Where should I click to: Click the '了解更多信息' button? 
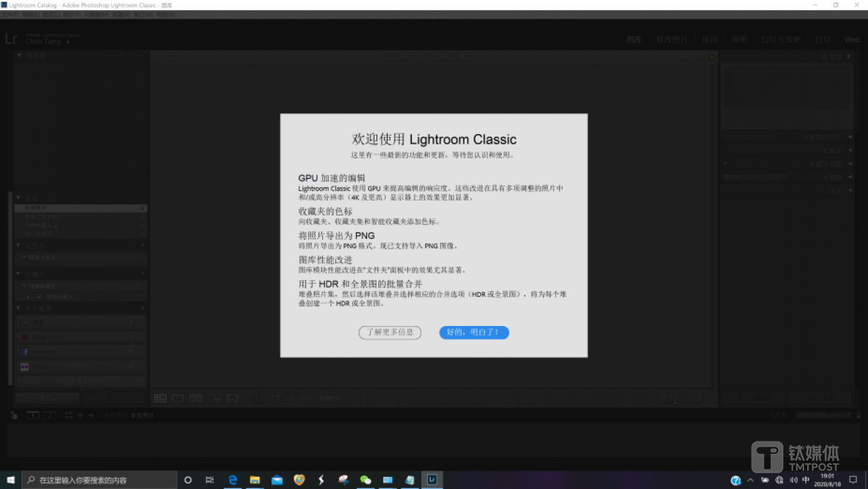click(x=390, y=332)
